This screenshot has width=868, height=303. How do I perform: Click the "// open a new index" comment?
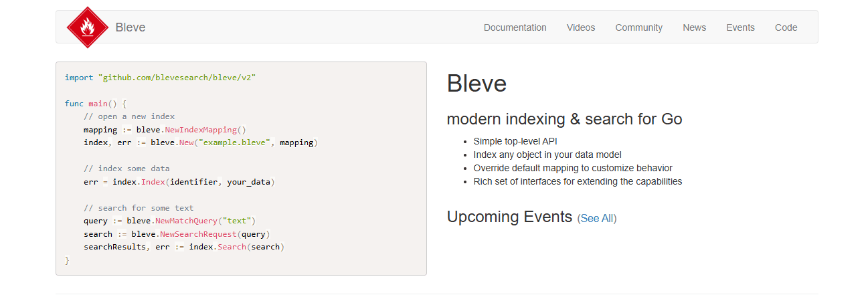(x=129, y=116)
